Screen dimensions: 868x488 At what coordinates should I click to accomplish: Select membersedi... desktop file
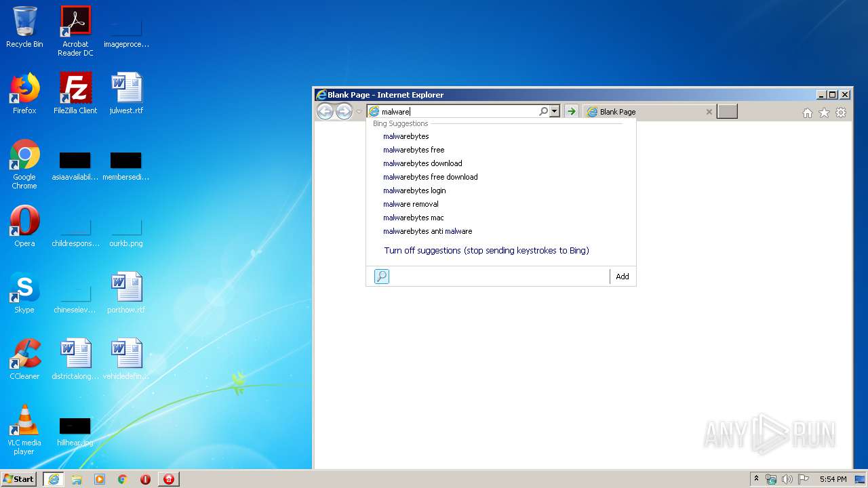126,166
